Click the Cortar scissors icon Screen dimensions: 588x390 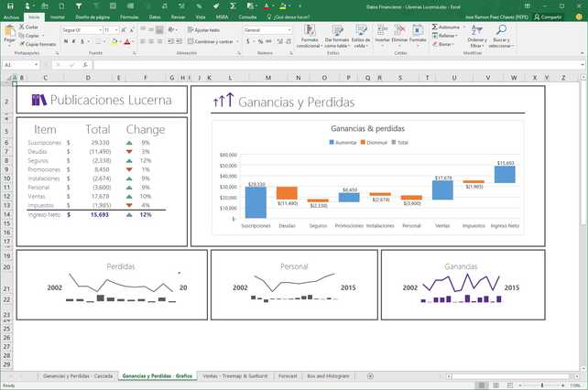pos(22,27)
